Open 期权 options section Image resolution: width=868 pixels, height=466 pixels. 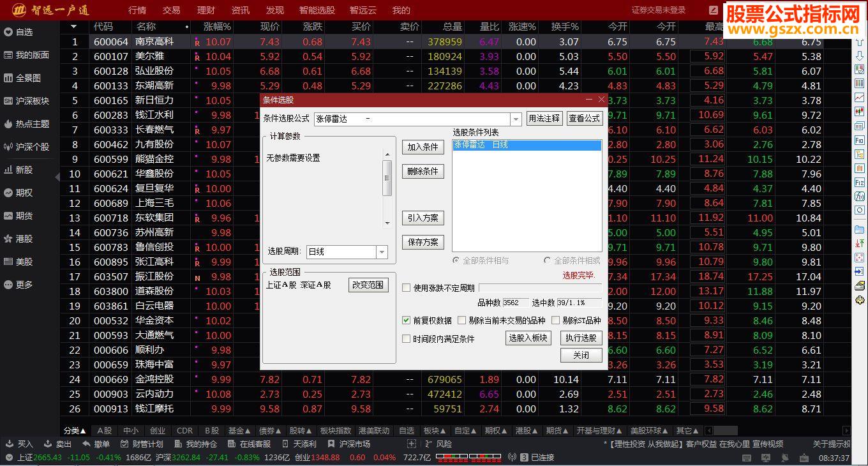19,193
